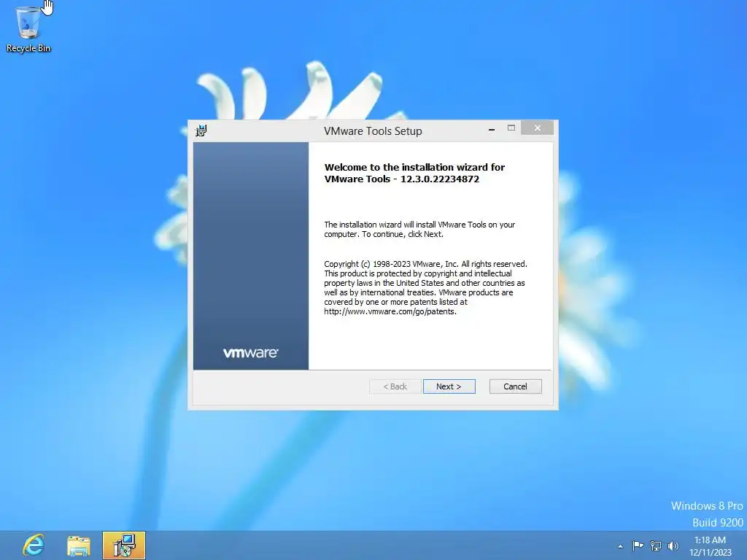
Task: Cancel the VMware Tools installation
Action: click(516, 386)
